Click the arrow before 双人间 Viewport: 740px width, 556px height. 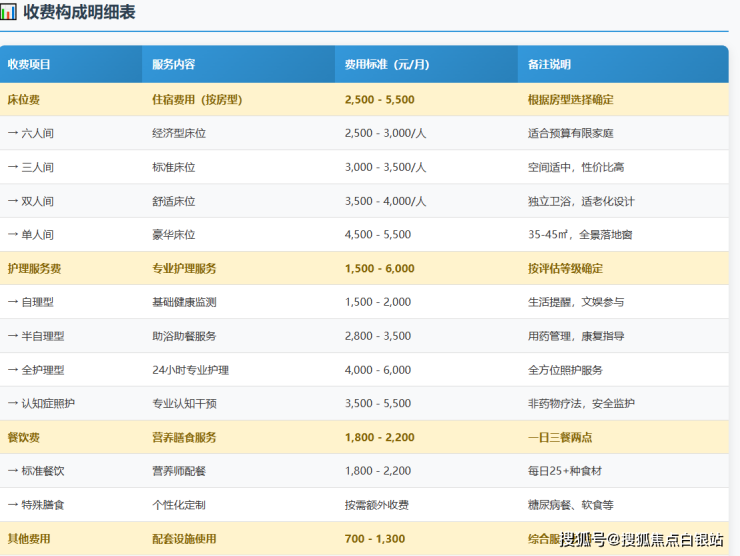[x=12, y=201]
